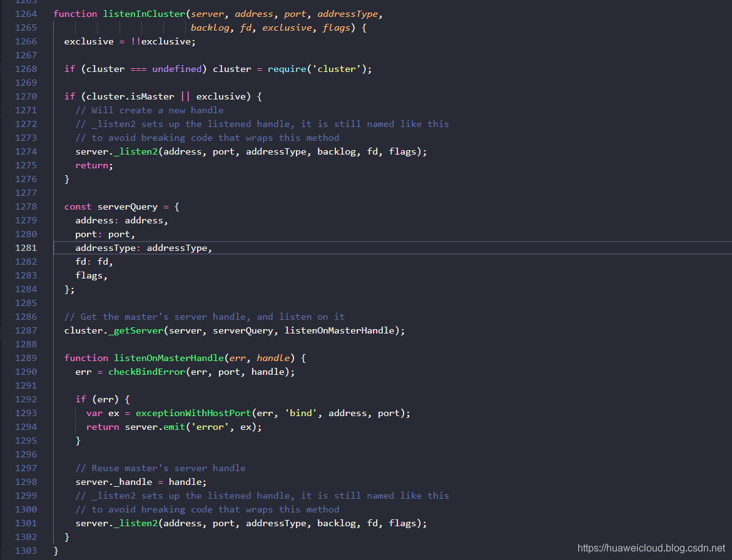This screenshot has height=560, width=732.
Task: Click 'port: port,' property line
Action: pyautogui.click(x=105, y=235)
